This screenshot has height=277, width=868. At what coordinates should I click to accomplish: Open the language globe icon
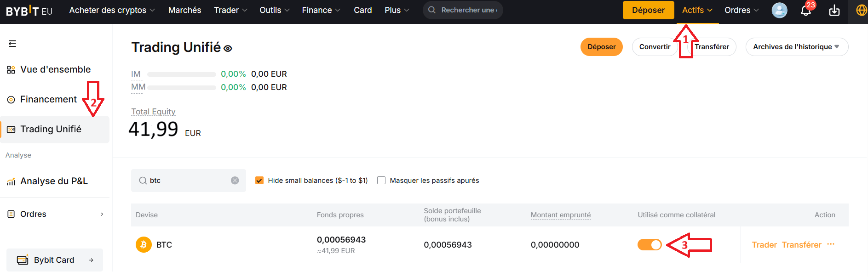pyautogui.click(x=862, y=10)
